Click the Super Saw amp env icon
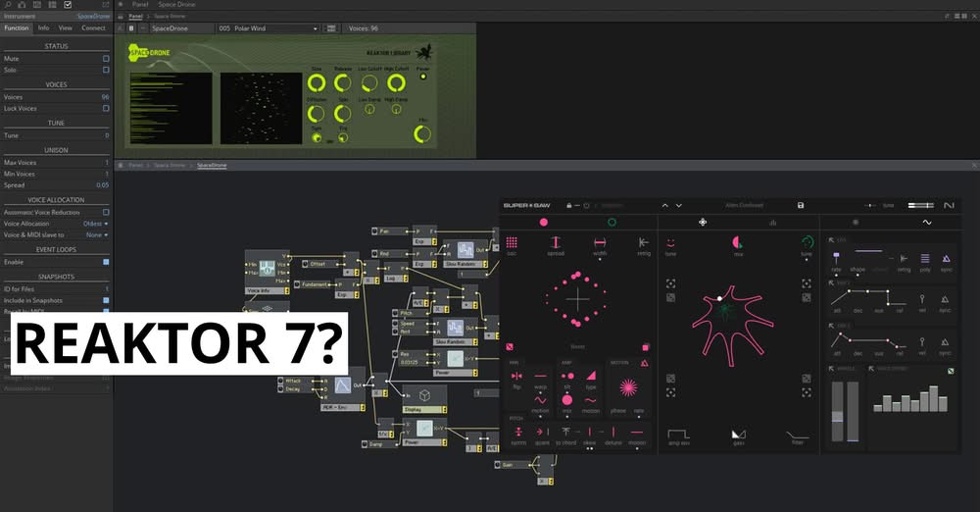 (679, 434)
